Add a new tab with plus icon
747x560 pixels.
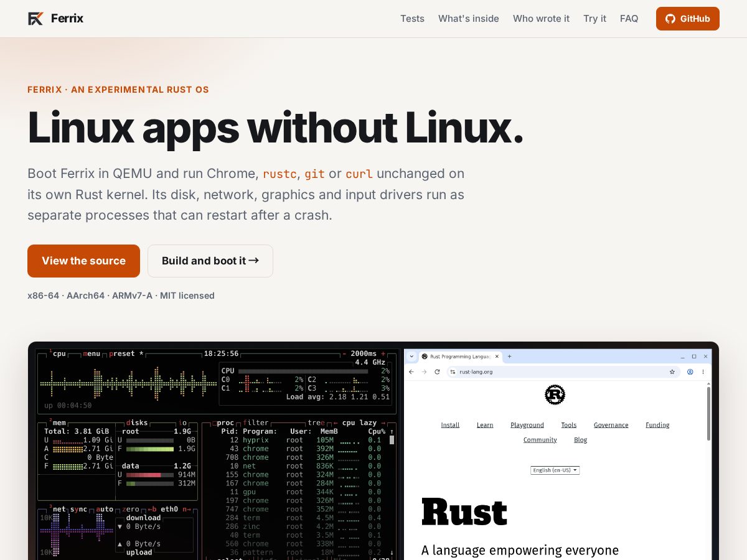click(x=509, y=357)
